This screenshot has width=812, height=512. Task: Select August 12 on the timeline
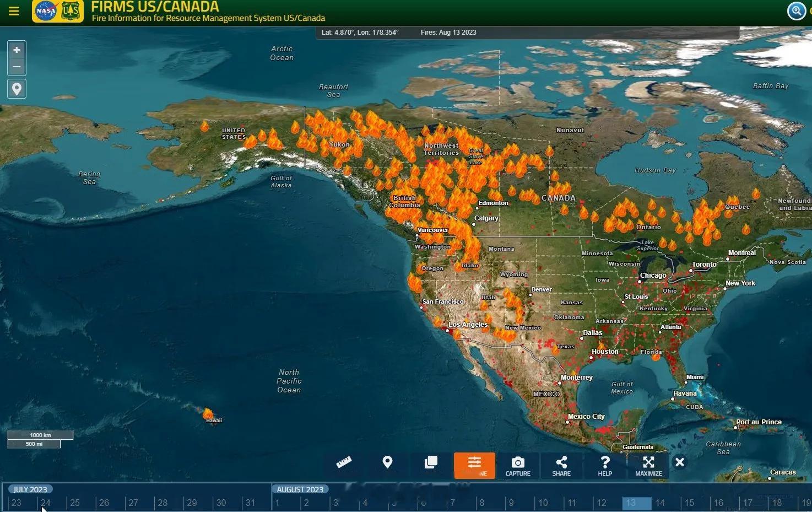pyautogui.click(x=602, y=503)
